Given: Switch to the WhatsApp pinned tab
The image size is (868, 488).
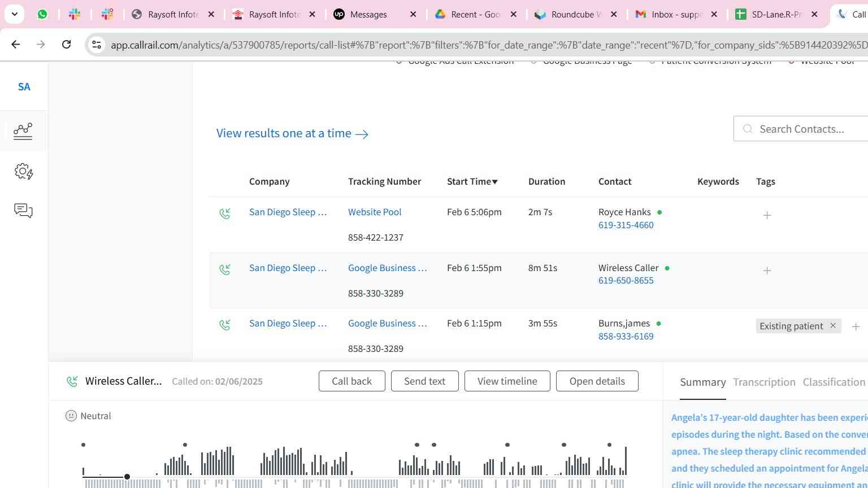Looking at the screenshot, I should click(x=42, y=14).
